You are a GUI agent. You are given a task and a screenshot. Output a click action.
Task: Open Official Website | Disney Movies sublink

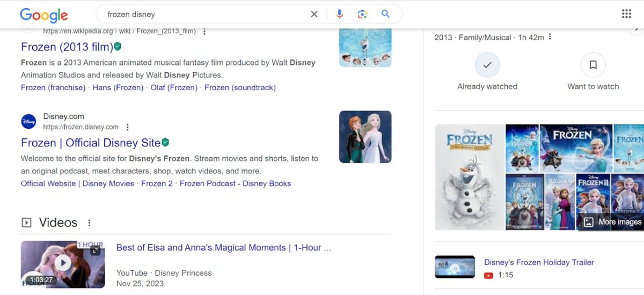coord(77,183)
